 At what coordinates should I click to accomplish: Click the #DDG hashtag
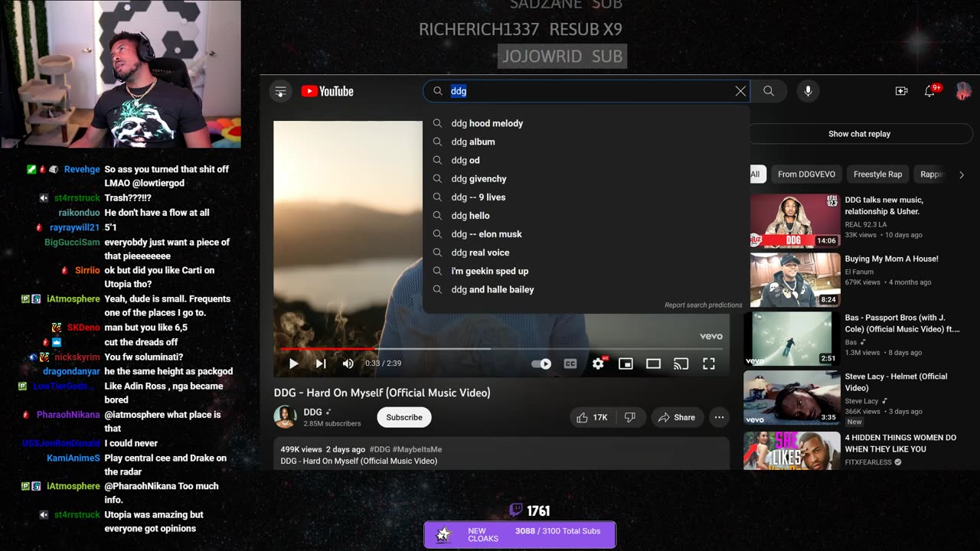click(380, 449)
